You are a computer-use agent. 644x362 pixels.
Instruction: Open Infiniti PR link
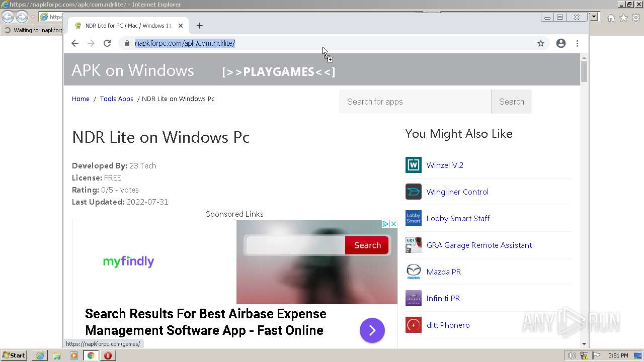(x=443, y=298)
